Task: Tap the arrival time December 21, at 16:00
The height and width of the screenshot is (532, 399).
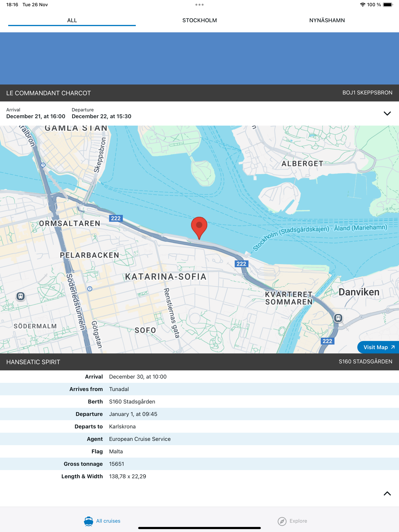Action: coord(36,116)
